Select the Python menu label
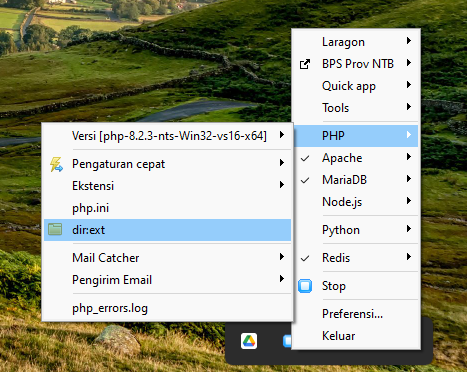This screenshot has height=372, width=467. [341, 230]
